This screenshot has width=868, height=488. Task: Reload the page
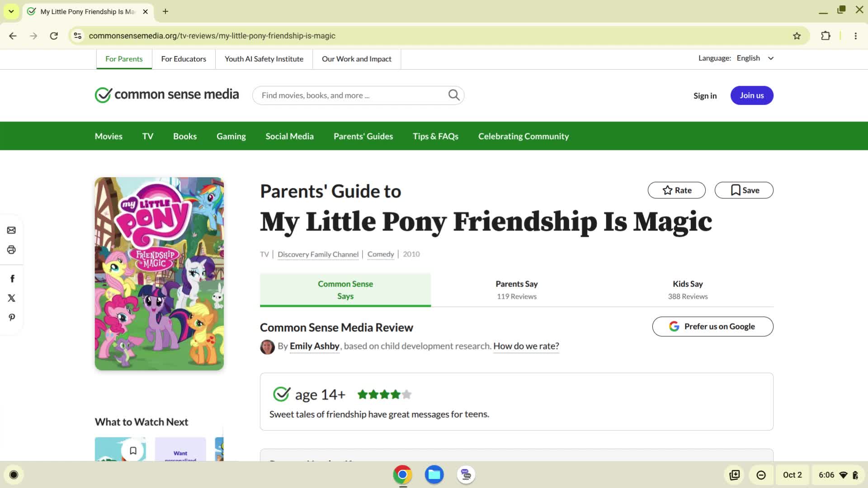click(54, 36)
